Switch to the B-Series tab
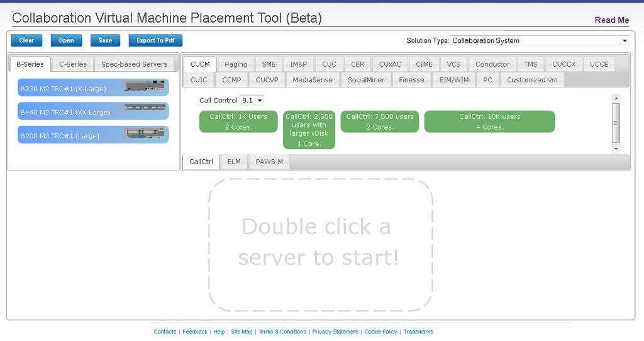Image resolution: width=644 pixels, height=341 pixels. pyautogui.click(x=30, y=64)
